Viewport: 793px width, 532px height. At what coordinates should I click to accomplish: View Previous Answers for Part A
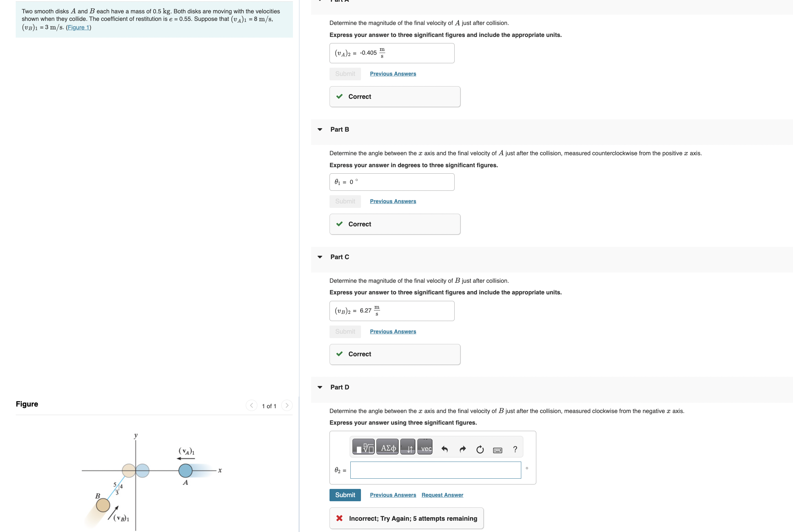click(393, 74)
